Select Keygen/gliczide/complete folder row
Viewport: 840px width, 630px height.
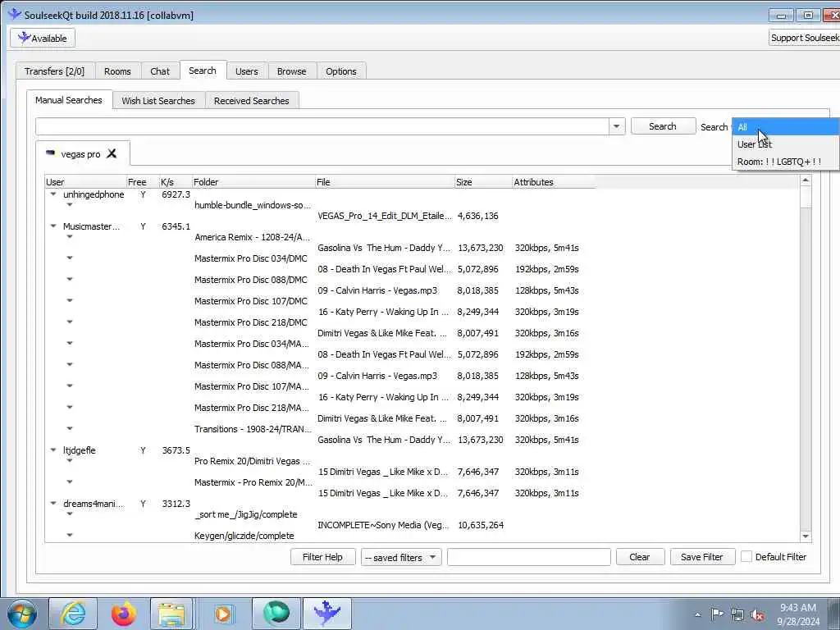pos(244,536)
